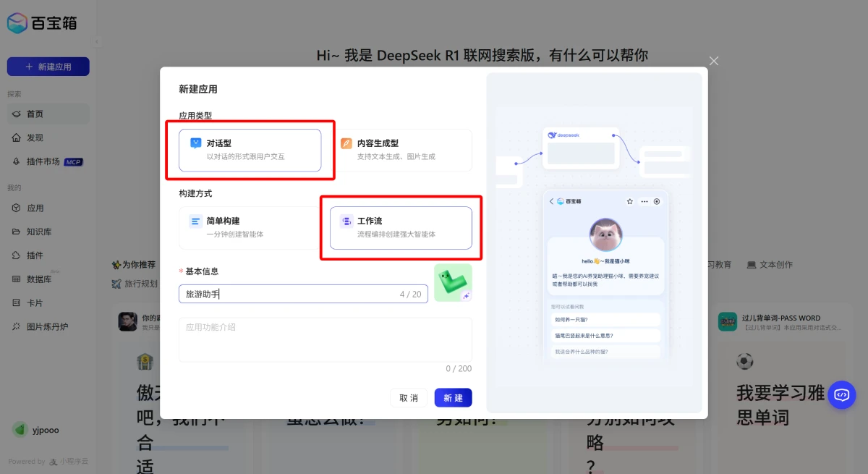Click the 应用功能介绍 description textarea

pyautogui.click(x=325, y=339)
